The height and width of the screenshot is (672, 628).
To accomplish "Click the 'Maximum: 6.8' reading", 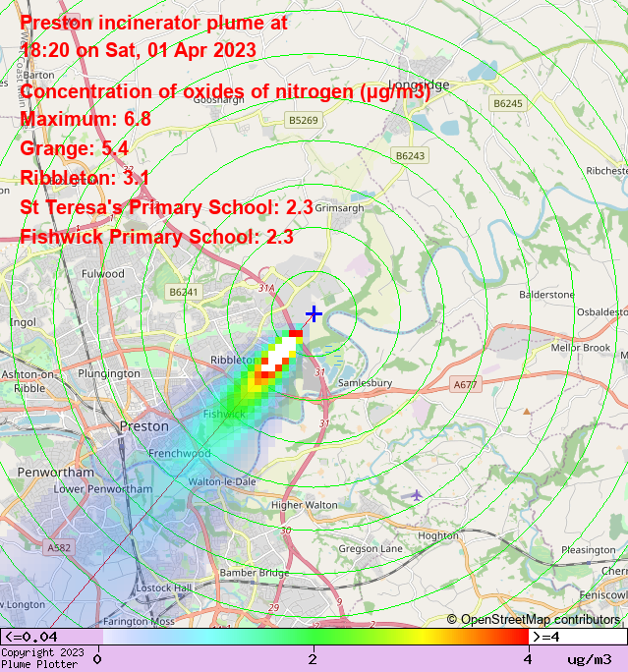I will 86,119.
